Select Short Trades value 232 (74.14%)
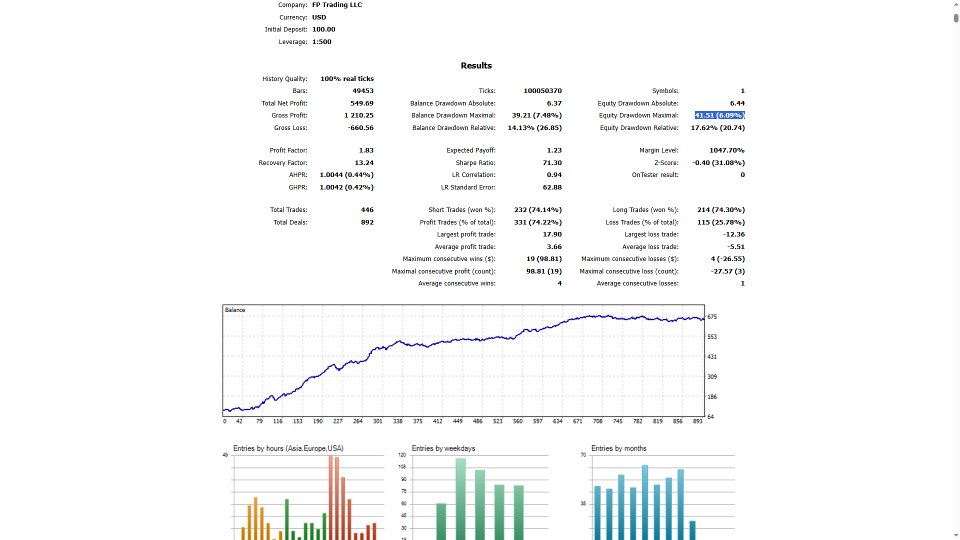960x540 pixels. (x=538, y=210)
